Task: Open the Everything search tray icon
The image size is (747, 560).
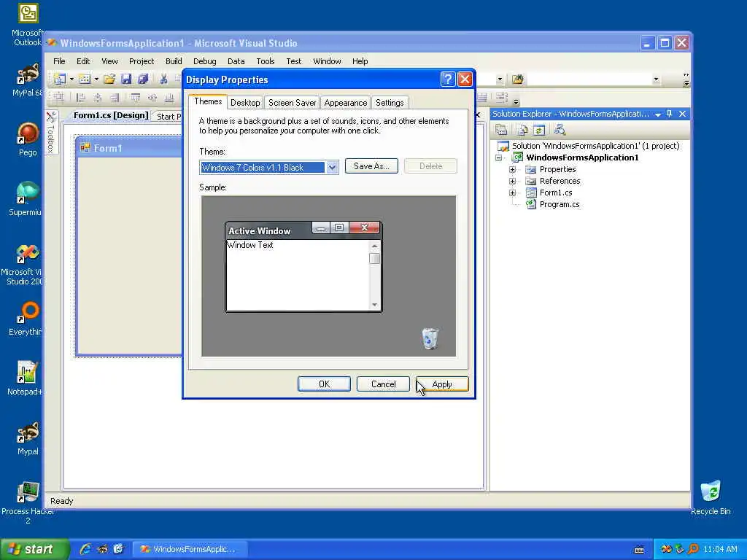Action: click(693, 549)
